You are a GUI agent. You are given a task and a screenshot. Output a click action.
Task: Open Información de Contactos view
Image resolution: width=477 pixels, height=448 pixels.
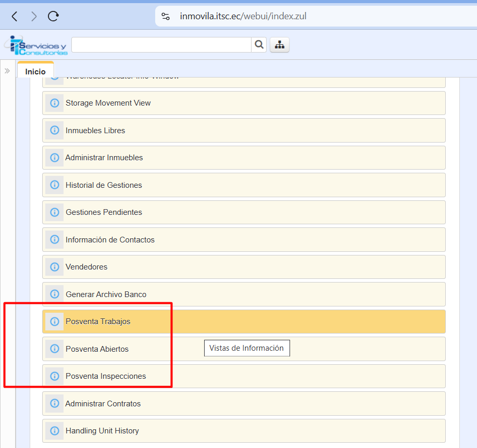pyautogui.click(x=110, y=240)
